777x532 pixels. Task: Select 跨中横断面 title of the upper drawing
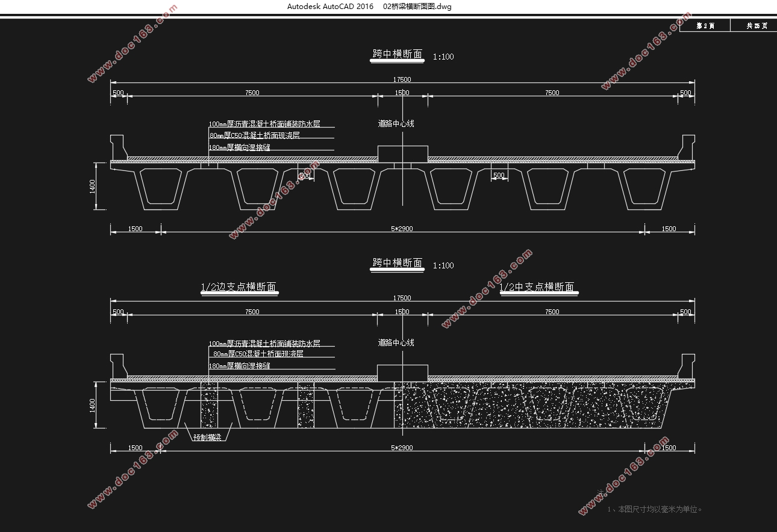[x=398, y=54]
